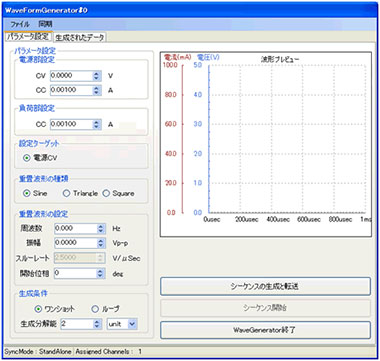The height and width of the screenshot is (361, 380).
Task: Adjust the power supply CV spinner arrows
Action: click(97, 76)
